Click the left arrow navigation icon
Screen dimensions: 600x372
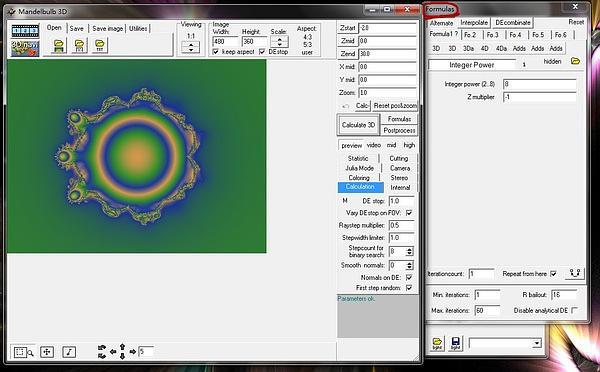[x=113, y=351]
